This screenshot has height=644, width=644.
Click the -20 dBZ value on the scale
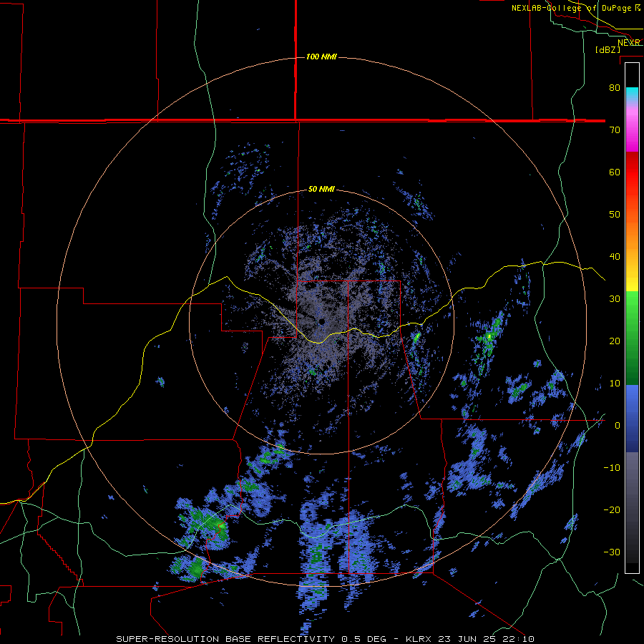pos(612,510)
